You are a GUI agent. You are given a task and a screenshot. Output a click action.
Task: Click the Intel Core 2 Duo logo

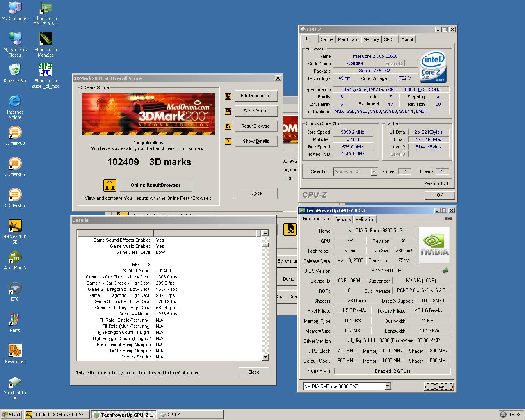pos(433,67)
